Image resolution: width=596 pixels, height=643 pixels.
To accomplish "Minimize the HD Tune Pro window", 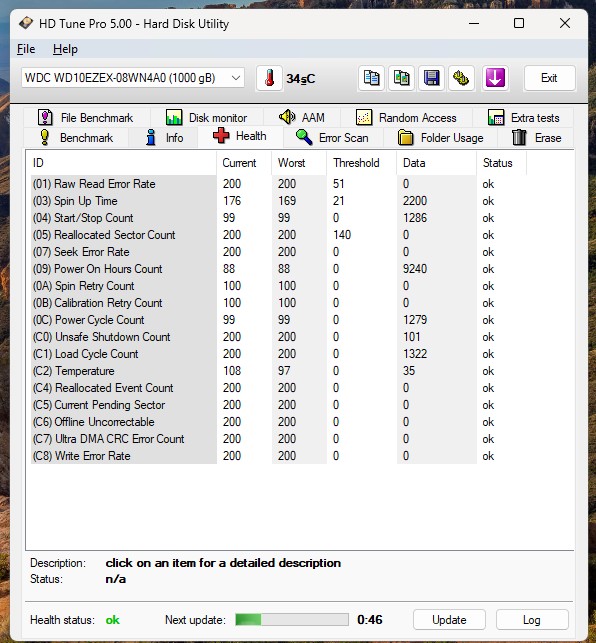I will click(474, 23).
